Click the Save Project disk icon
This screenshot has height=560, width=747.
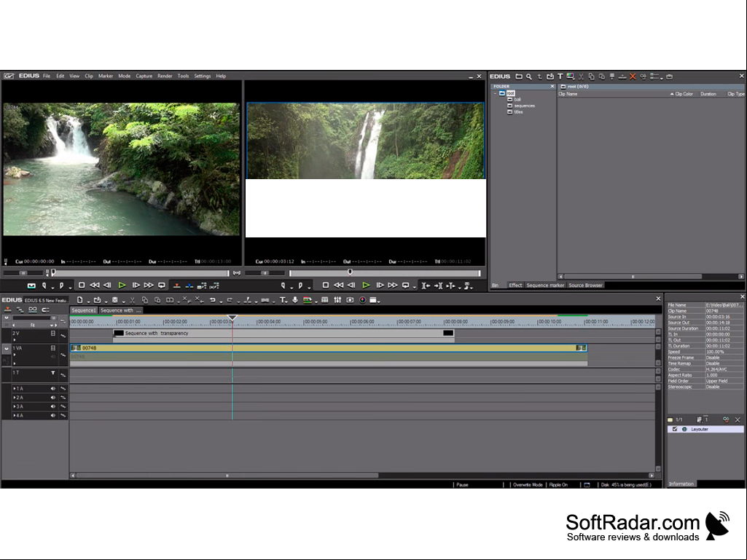(115, 300)
